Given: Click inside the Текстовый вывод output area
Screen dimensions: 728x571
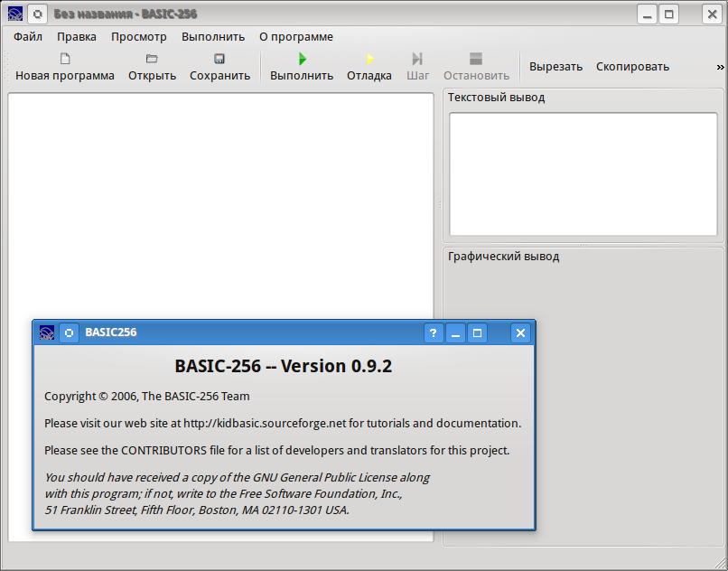Looking at the screenshot, I should click(x=583, y=174).
